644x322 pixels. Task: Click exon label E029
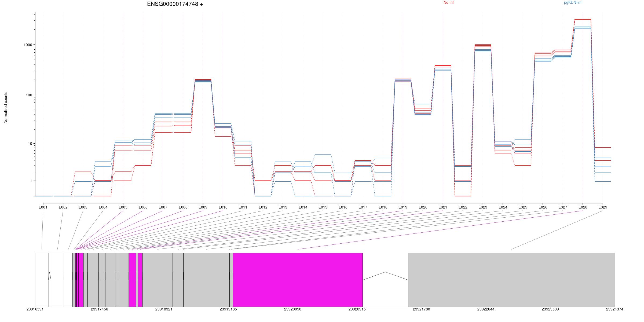point(603,207)
